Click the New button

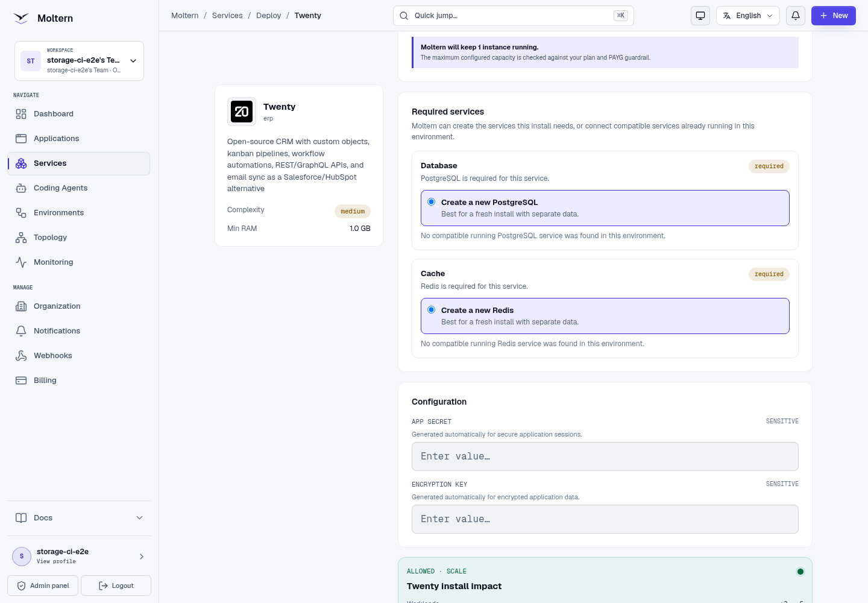[x=834, y=16]
